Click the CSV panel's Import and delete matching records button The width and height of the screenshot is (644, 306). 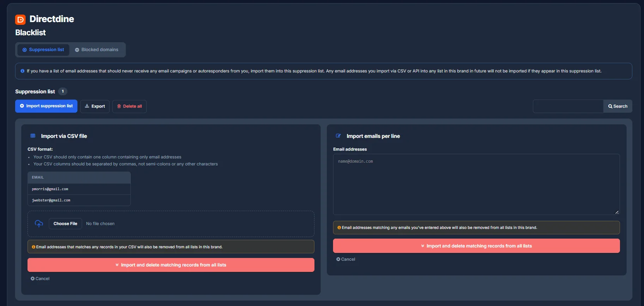[171, 265]
